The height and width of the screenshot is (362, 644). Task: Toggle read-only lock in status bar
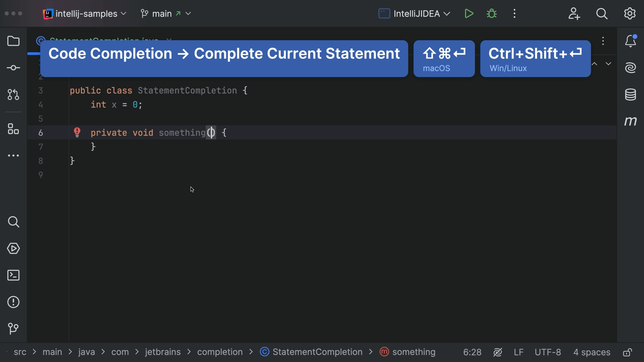(628, 352)
